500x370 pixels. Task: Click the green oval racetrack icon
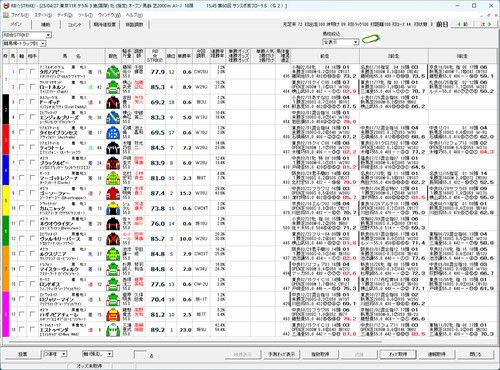pyautogui.click(x=371, y=39)
